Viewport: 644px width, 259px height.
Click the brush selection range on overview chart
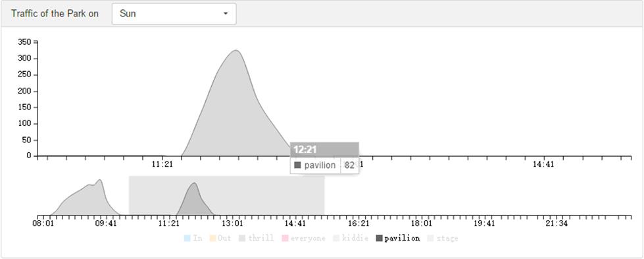(x=227, y=195)
